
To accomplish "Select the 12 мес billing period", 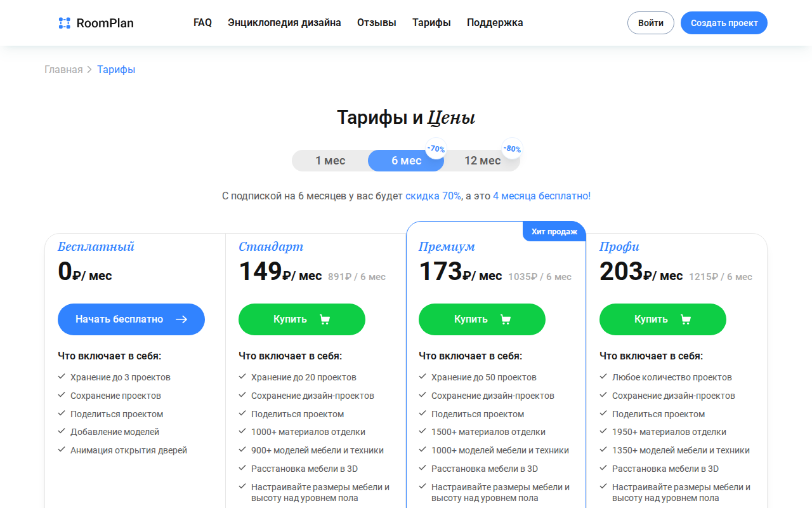I will (482, 161).
